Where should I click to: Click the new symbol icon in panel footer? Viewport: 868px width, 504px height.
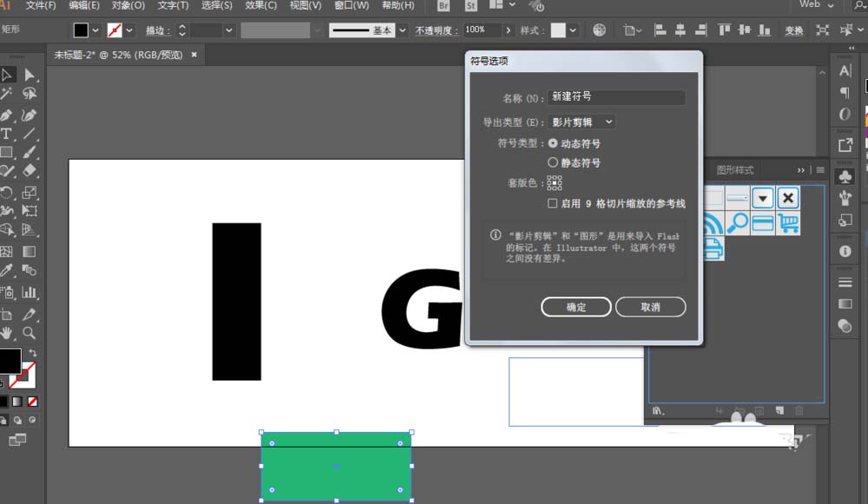780,410
